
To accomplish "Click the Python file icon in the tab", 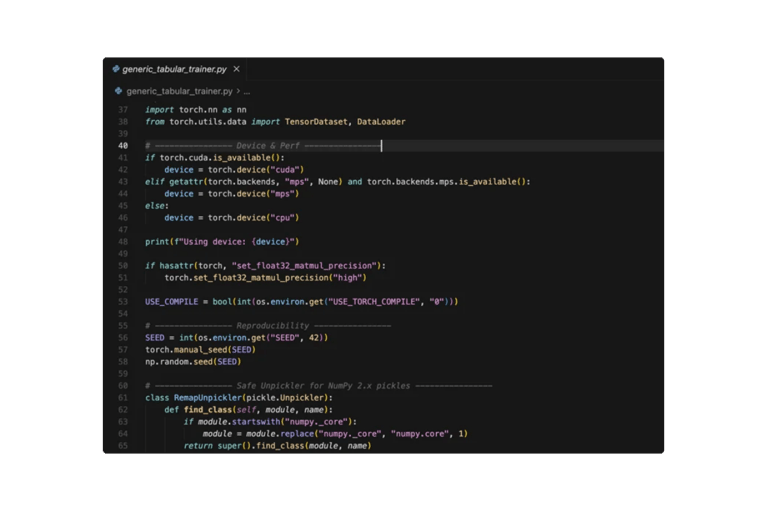I will point(116,69).
